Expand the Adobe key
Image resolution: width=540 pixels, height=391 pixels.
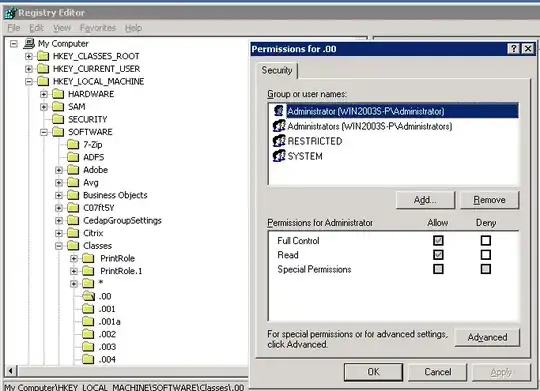pyautogui.click(x=59, y=170)
